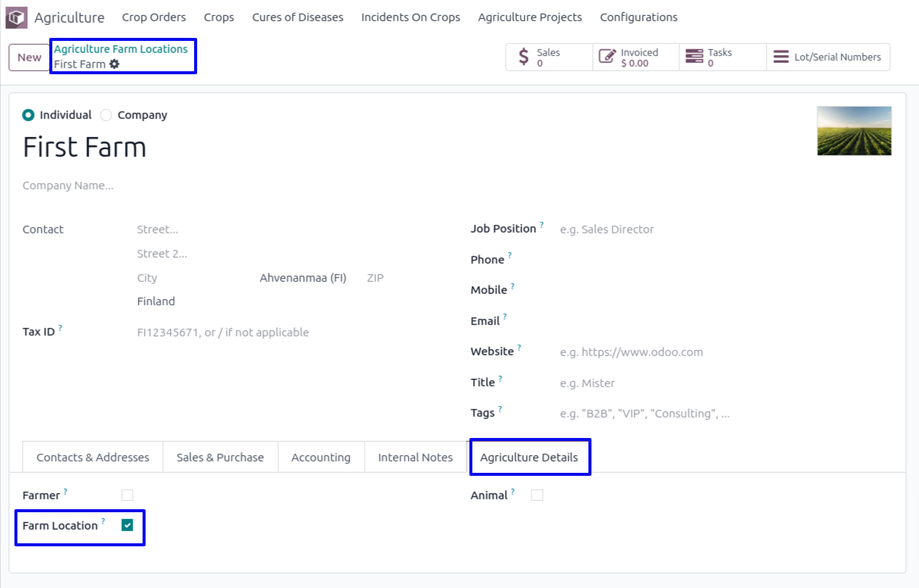Open the gear actions menu beside First Farm
The width and height of the screenshot is (919, 588).
point(114,64)
